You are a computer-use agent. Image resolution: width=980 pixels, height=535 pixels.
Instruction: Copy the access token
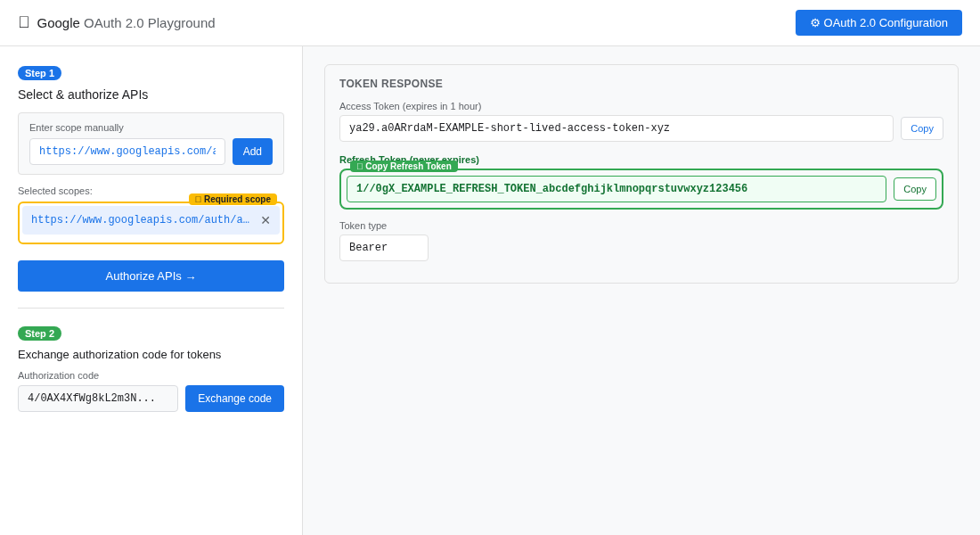(x=922, y=128)
